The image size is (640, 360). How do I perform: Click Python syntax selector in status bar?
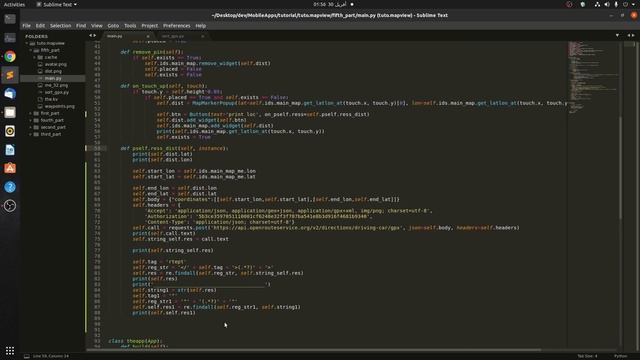click(620, 356)
